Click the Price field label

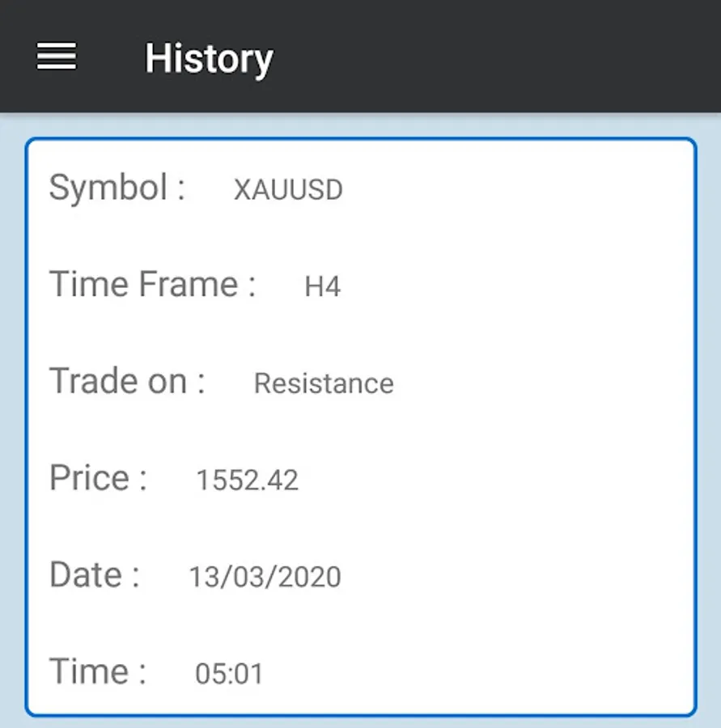click(98, 477)
